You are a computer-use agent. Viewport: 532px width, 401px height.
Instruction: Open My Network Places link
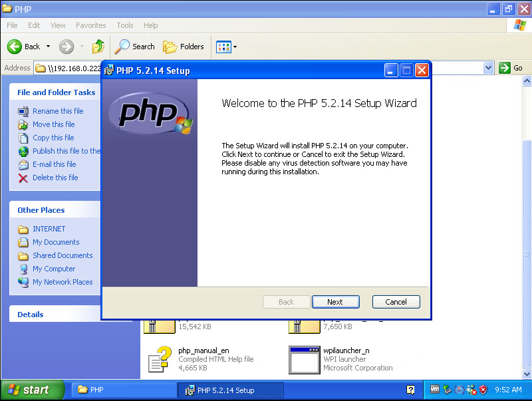63,282
